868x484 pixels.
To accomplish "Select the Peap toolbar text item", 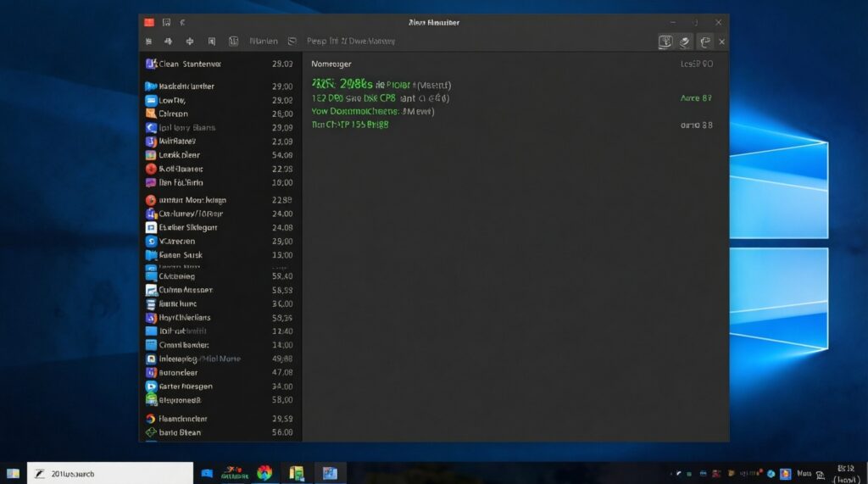I will (x=316, y=41).
